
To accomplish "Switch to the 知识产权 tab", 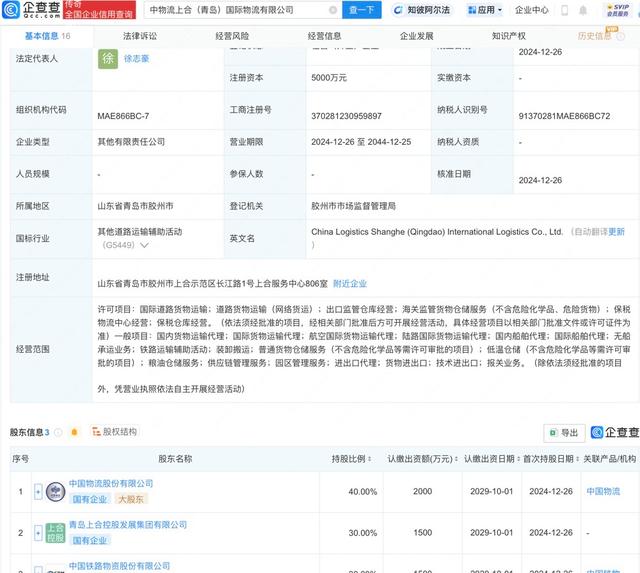I will click(510, 35).
